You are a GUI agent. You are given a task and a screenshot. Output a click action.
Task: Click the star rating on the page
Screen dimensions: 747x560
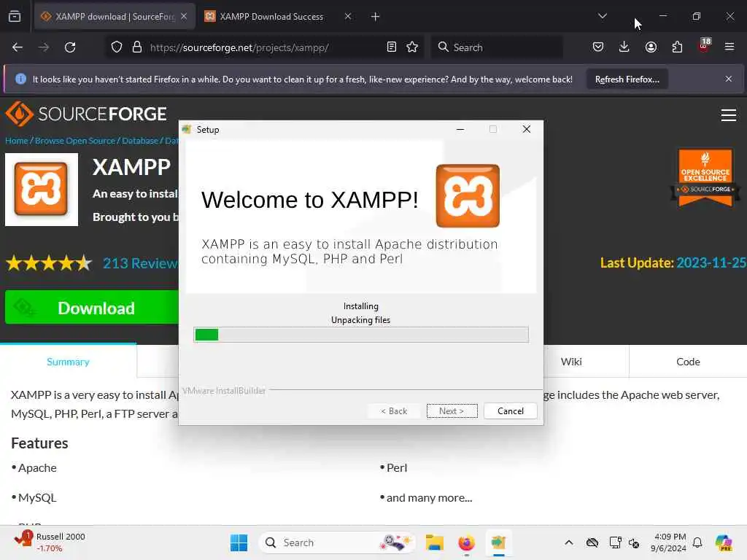49,262
